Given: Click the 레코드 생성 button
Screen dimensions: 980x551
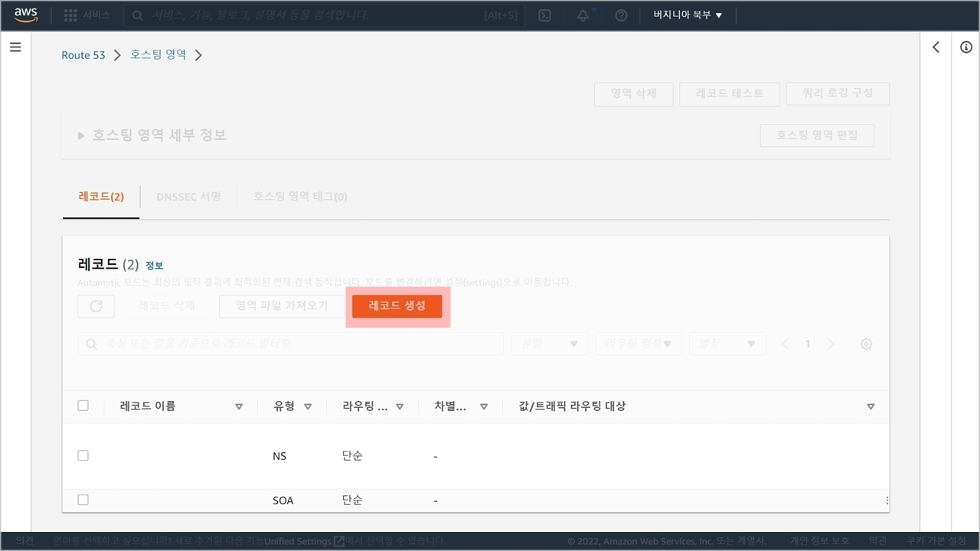Looking at the screenshot, I should [397, 306].
